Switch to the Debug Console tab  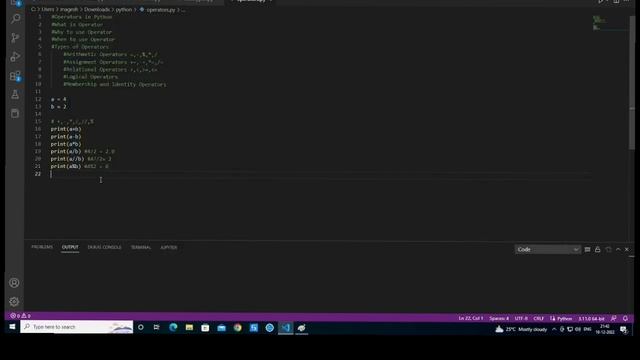104,247
